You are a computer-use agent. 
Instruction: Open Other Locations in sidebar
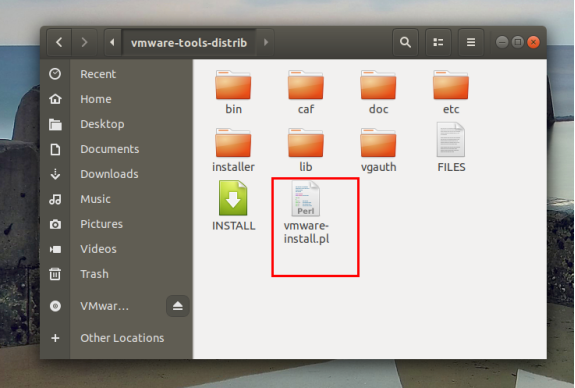coord(122,338)
